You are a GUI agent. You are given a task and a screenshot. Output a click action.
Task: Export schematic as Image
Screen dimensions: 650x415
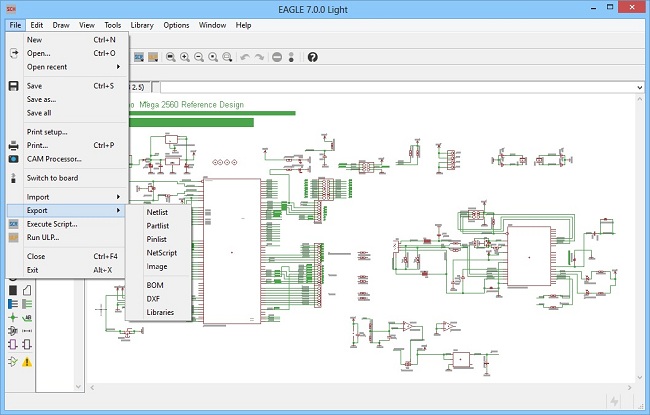(x=159, y=266)
